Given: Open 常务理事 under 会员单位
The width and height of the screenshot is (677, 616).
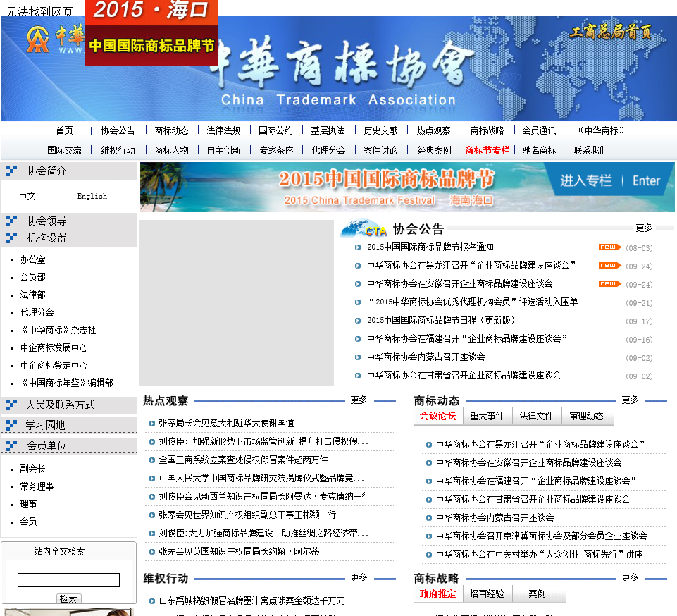Looking at the screenshot, I should pos(37,486).
